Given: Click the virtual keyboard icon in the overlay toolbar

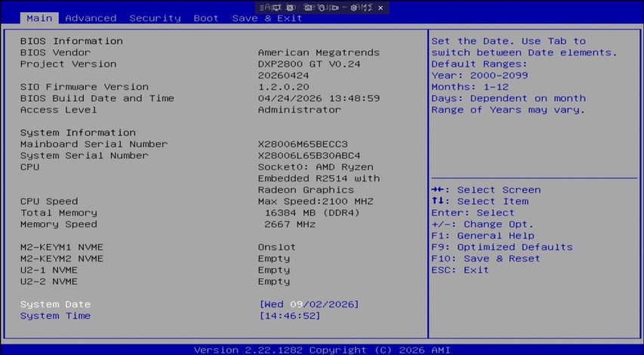Looking at the screenshot, I should tap(308, 8).
